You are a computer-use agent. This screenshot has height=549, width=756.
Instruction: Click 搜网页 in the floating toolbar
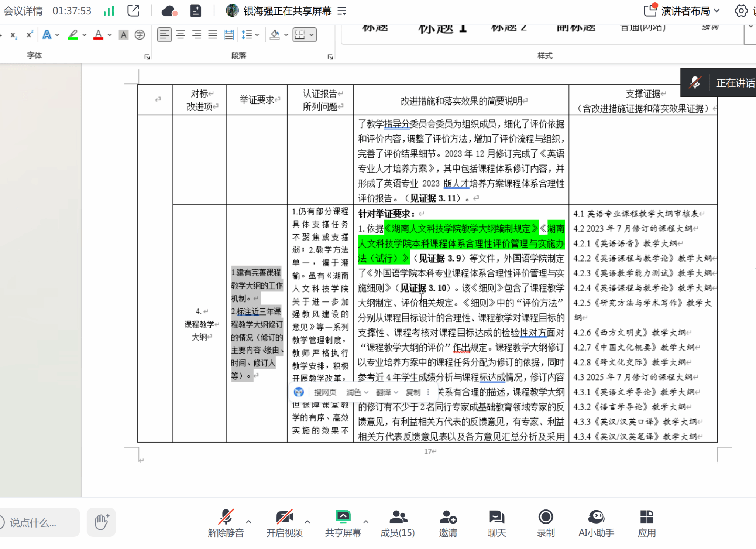tap(325, 392)
